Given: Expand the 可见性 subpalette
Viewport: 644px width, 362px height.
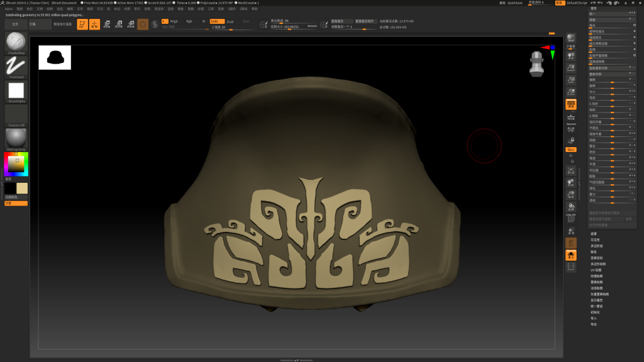Looking at the screenshot, I should [x=595, y=240].
